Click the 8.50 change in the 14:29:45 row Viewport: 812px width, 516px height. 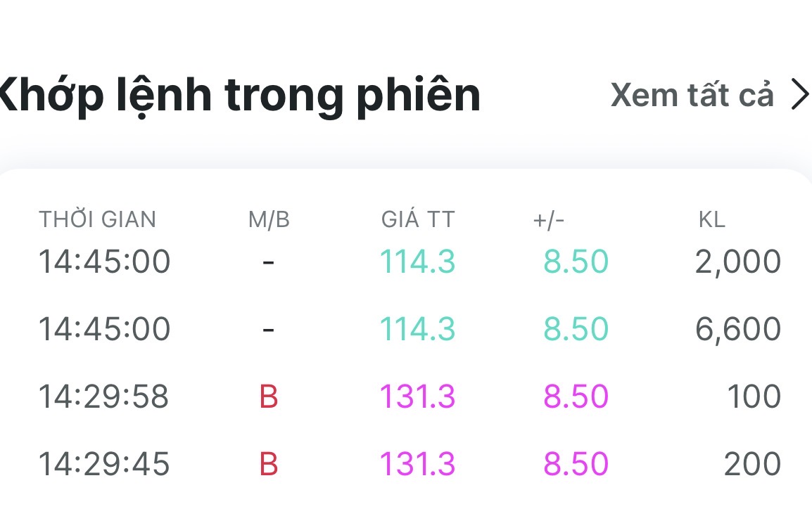[x=576, y=464]
